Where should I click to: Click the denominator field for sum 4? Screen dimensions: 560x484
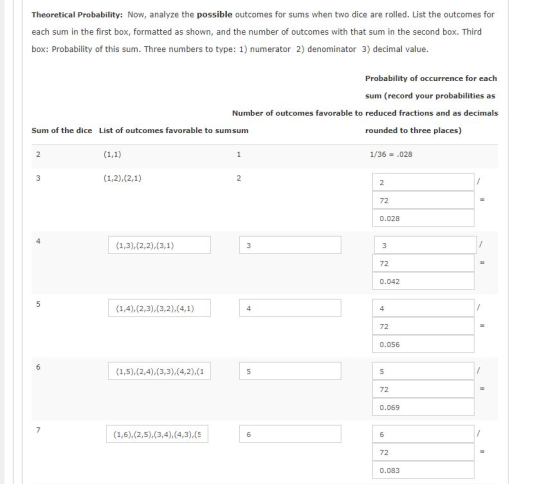click(423, 263)
